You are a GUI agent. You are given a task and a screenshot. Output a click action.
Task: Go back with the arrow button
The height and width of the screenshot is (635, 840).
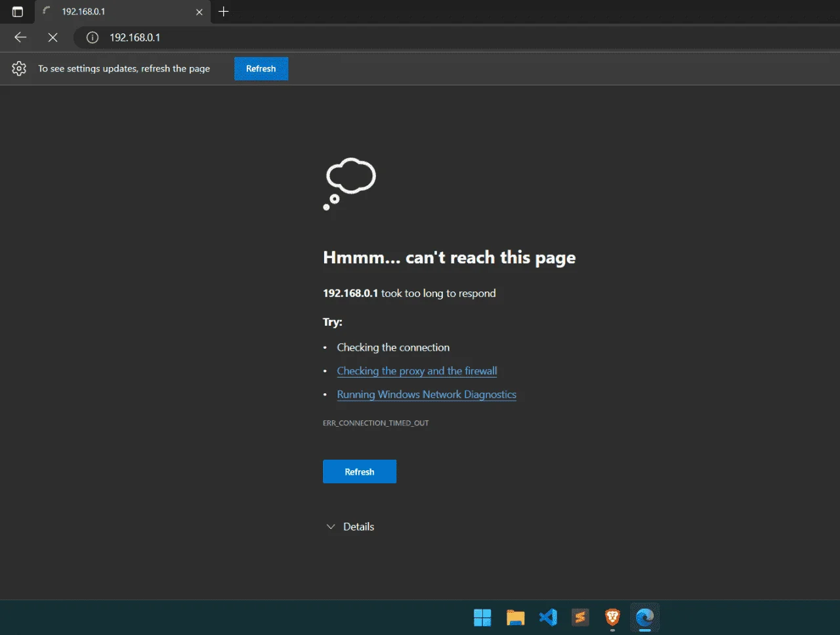(x=20, y=37)
